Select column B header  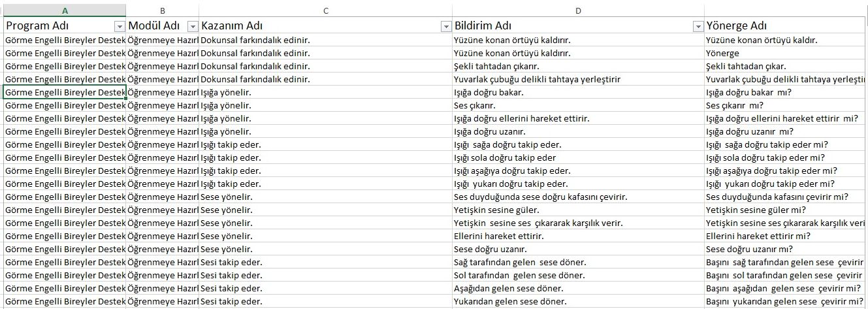tap(163, 10)
